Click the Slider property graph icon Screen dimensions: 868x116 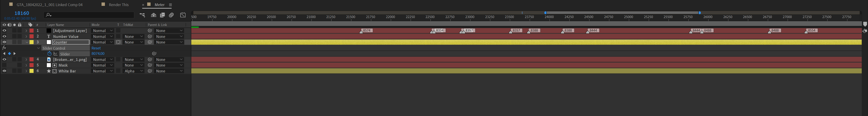56,54
